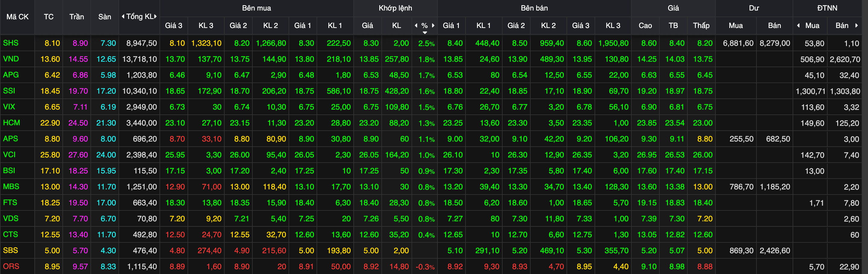Click BSI foreign buy 13,00
Viewport: 868px width, 274px height.
tap(814, 171)
